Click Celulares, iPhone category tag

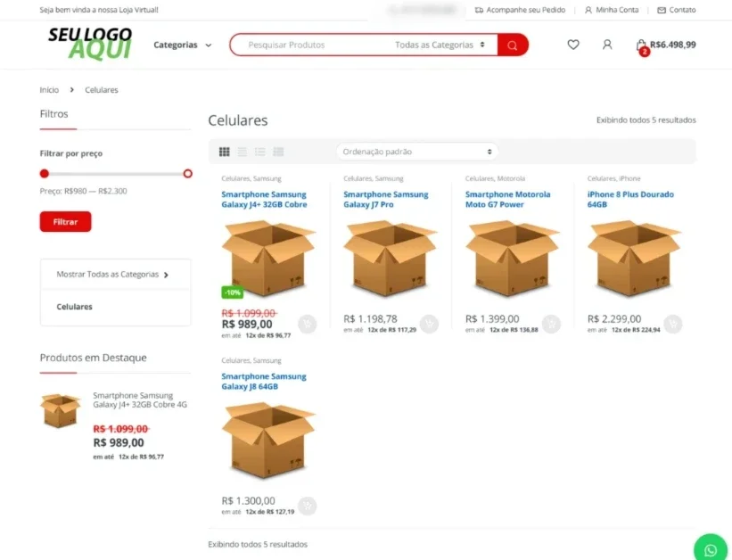click(613, 178)
